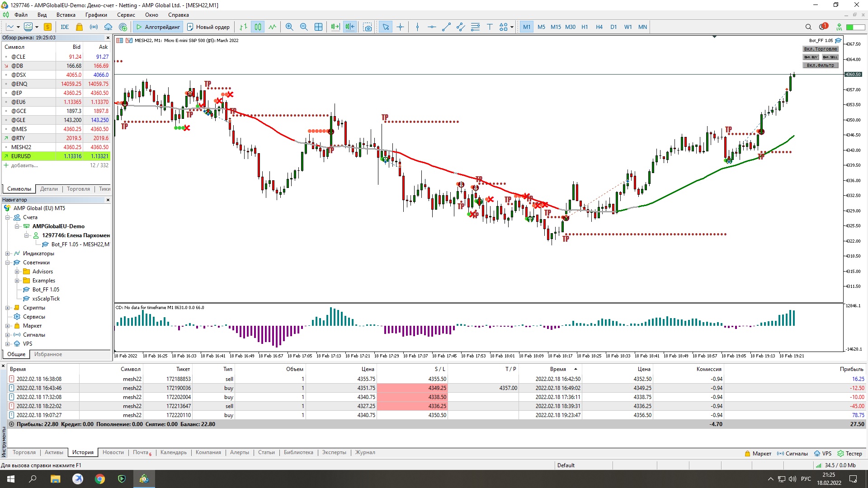Select the crosshair tool icon

[x=400, y=27]
